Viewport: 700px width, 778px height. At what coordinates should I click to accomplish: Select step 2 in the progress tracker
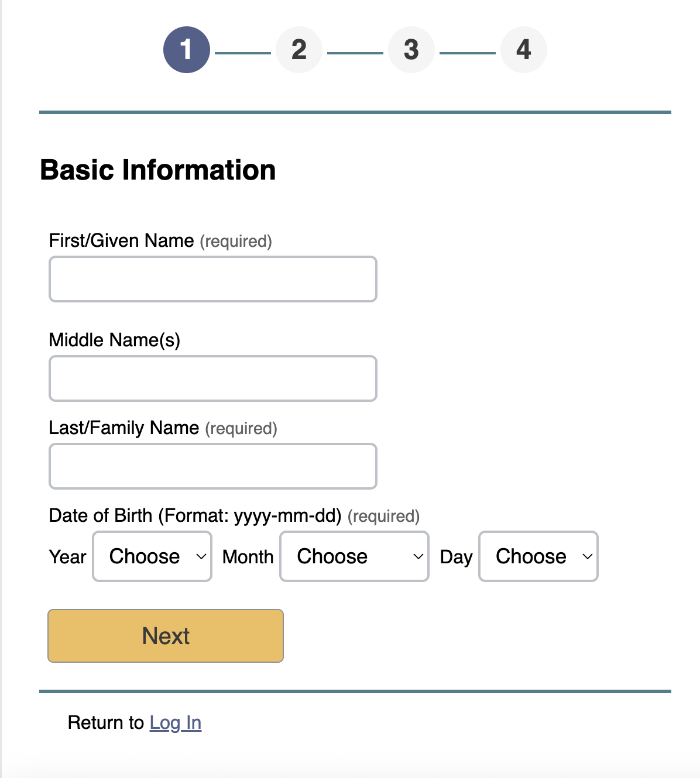298,49
